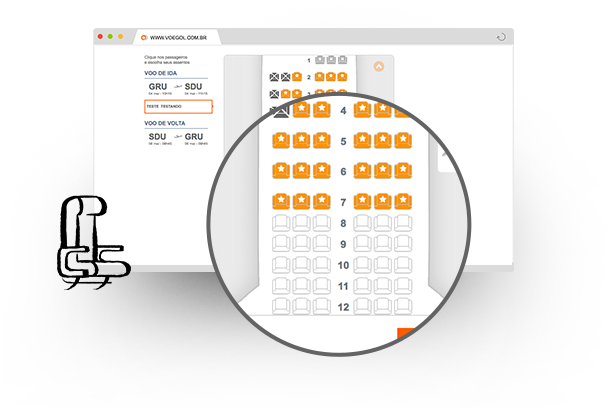Select the first right-side seat in row 4
This screenshot has height=408, width=609.
362,109
